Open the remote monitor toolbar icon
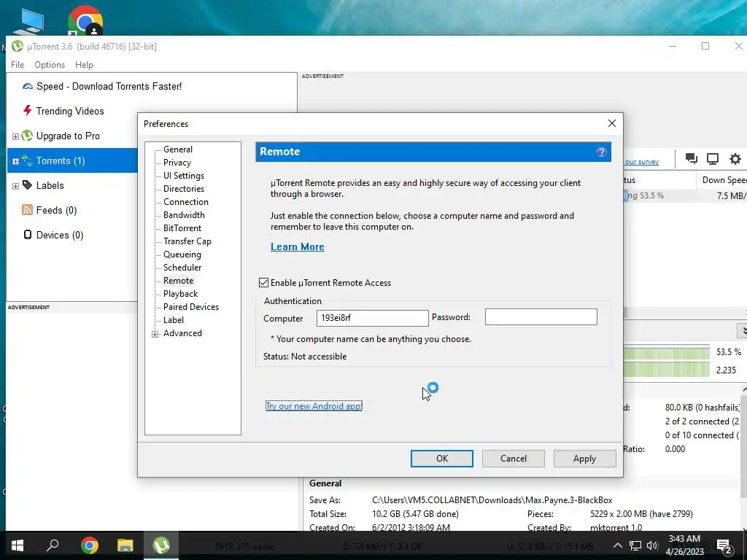Image resolution: width=747 pixels, height=560 pixels. click(713, 159)
